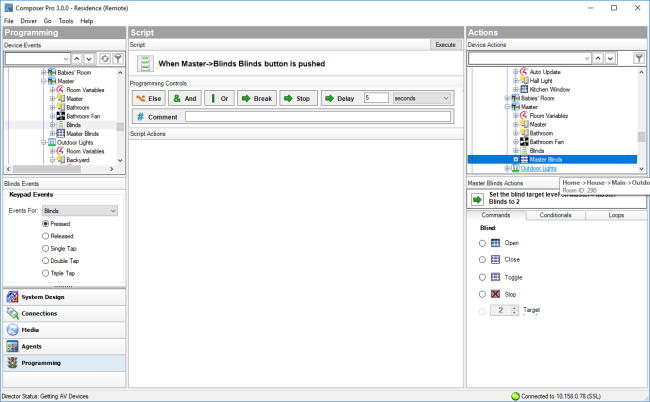The height and width of the screenshot is (402, 650).
Task: Open the Events For Blinds dropdown
Action: click(x=80, y=211)
